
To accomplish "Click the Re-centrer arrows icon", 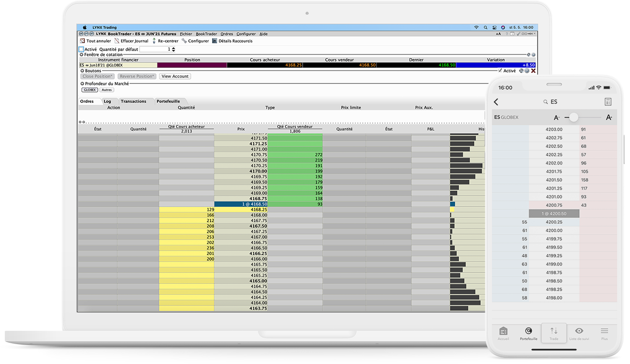I will pos(154,41).
